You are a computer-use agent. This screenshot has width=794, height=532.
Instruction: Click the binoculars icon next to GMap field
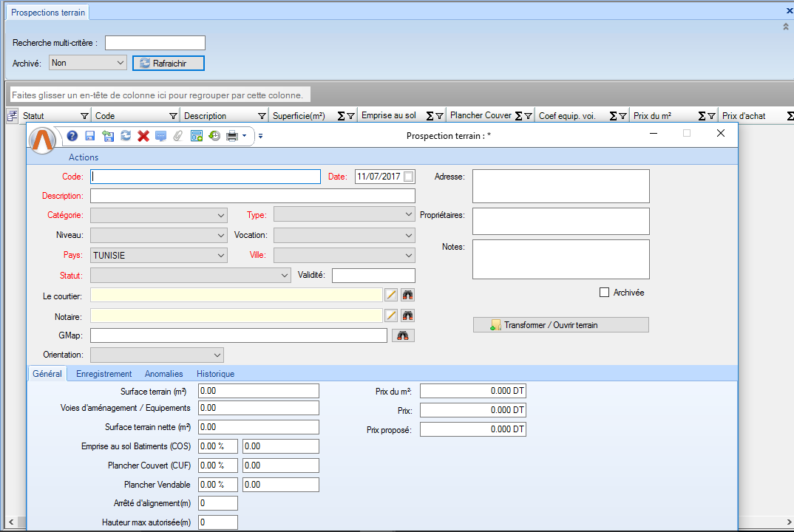pyautogui.click(x=403, y=335)
